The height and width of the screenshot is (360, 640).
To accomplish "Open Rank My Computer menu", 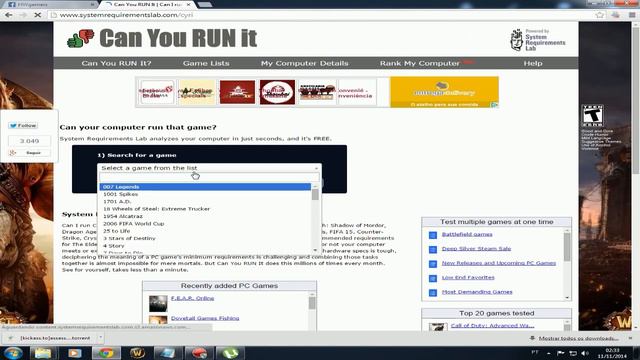I will (x=420, y=63).
